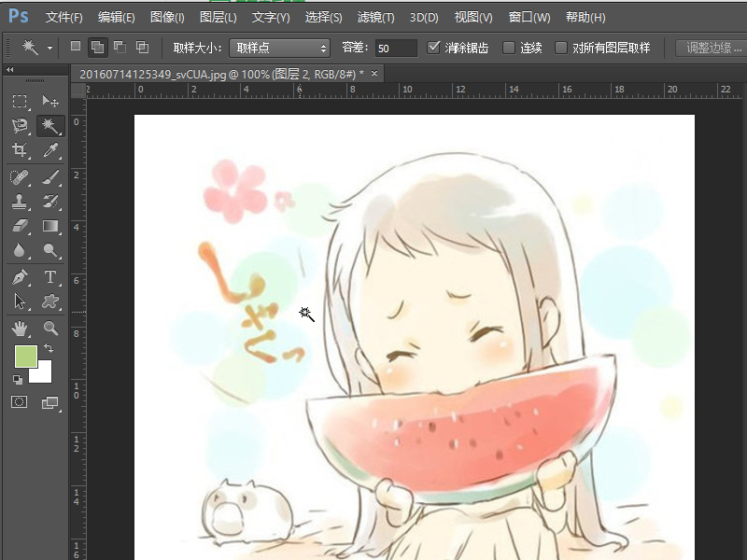Image resolution: width=747 pixels, height=560 pixels.
Task: Open the 视图(V) menu
Action: tap(473, 18)
